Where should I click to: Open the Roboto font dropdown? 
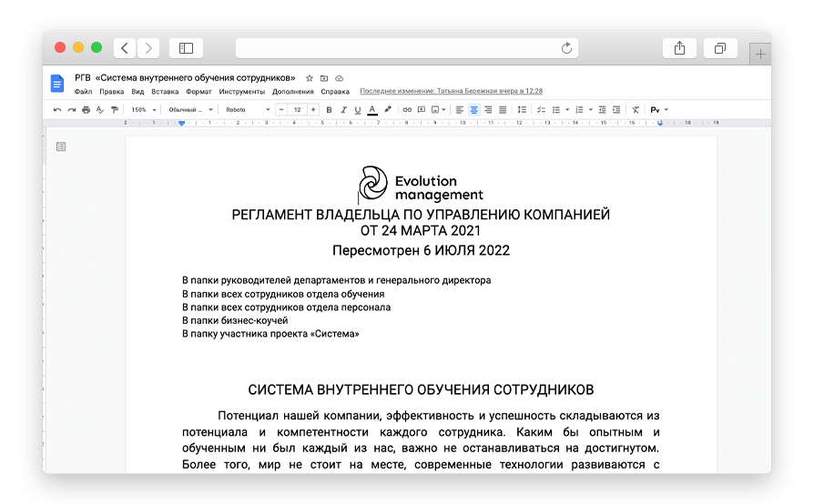coord(248,110)
